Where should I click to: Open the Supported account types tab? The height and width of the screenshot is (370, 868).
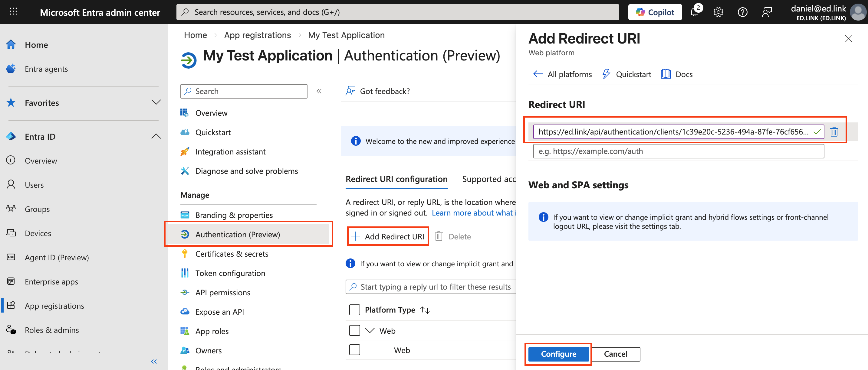click(488, 179)
